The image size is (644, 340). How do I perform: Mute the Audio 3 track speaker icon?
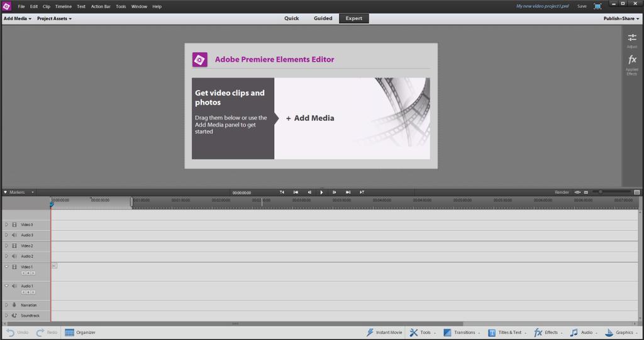[14, 235]
